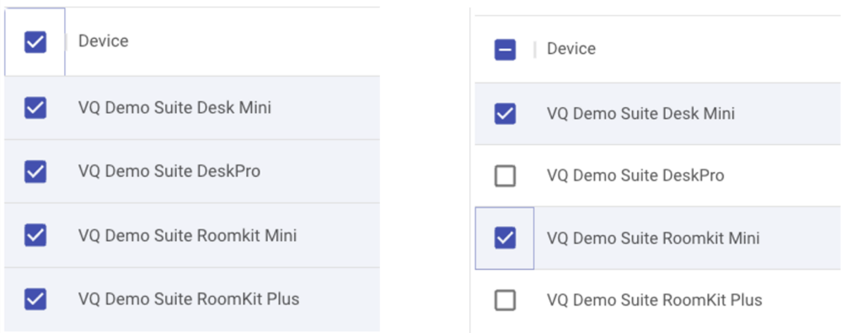Uncheck select-all checkbox in fully selected table
This screenshot has height=333, width=868.
click(x=35, y=42)
